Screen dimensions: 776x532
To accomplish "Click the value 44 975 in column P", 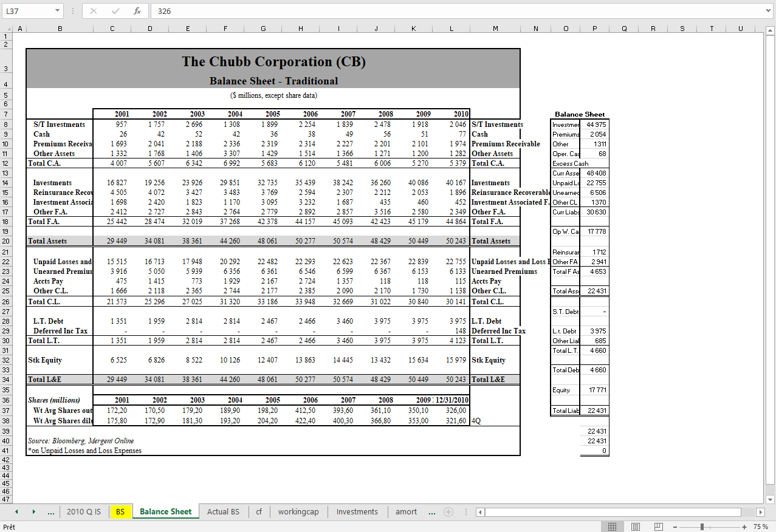I will pyautogui.click(x=596, y=124).
